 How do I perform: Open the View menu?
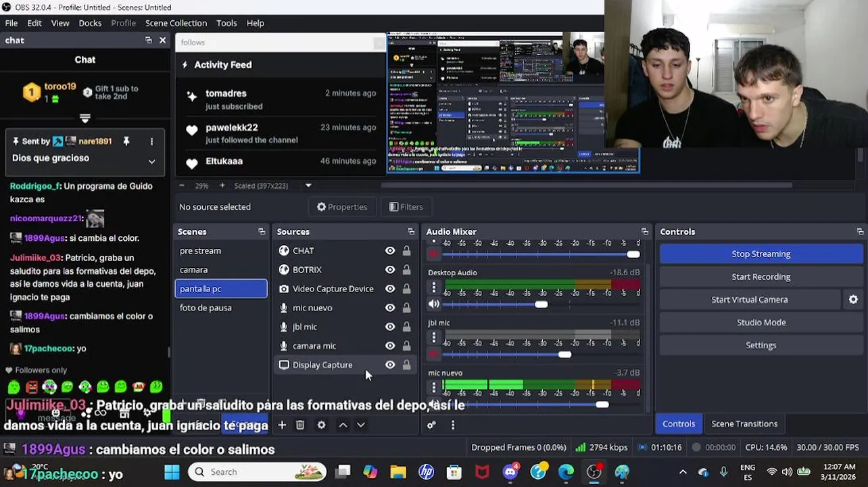point(60,23)
